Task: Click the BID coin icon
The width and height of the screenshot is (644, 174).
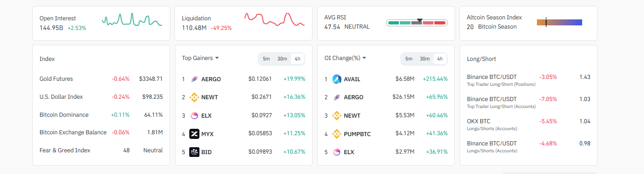Action: point(194,152)
